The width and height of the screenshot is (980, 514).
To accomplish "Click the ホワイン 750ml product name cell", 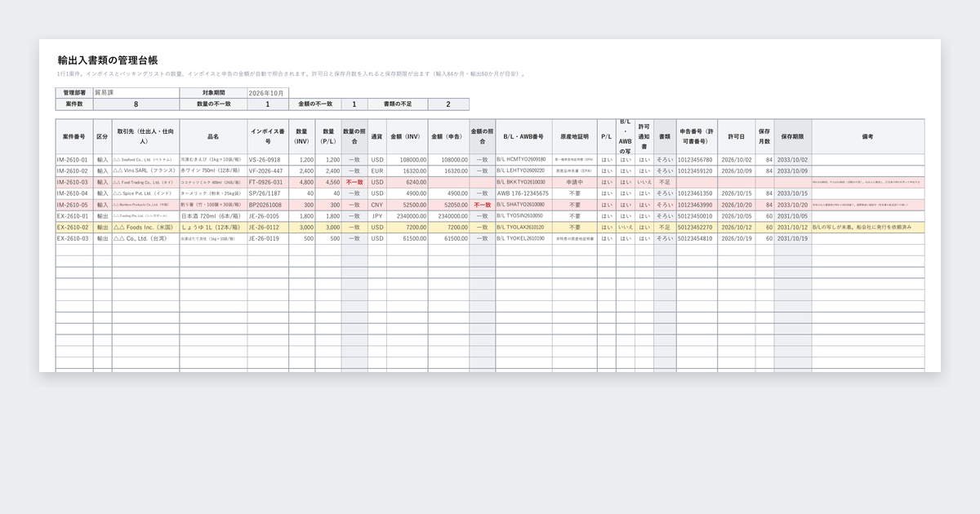I will tap(213, 171).
